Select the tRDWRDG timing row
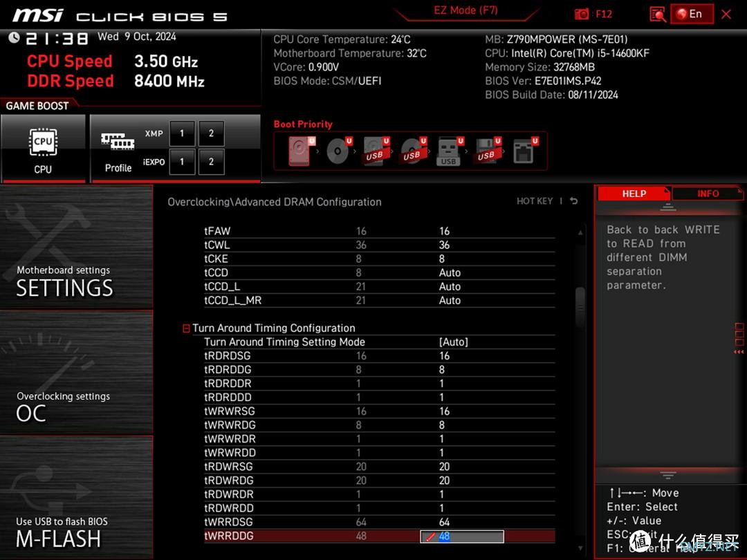 379,480
